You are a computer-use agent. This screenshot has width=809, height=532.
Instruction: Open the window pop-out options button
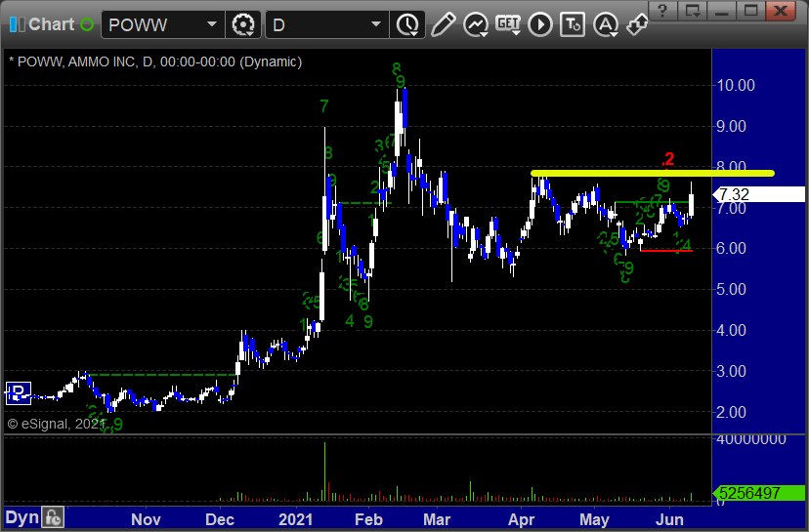point(693,11)
